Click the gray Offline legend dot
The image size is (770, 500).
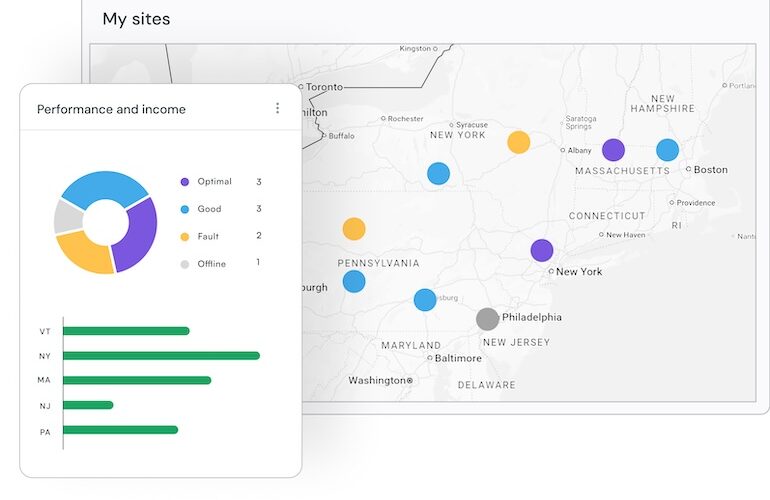(x=185, y=264)
